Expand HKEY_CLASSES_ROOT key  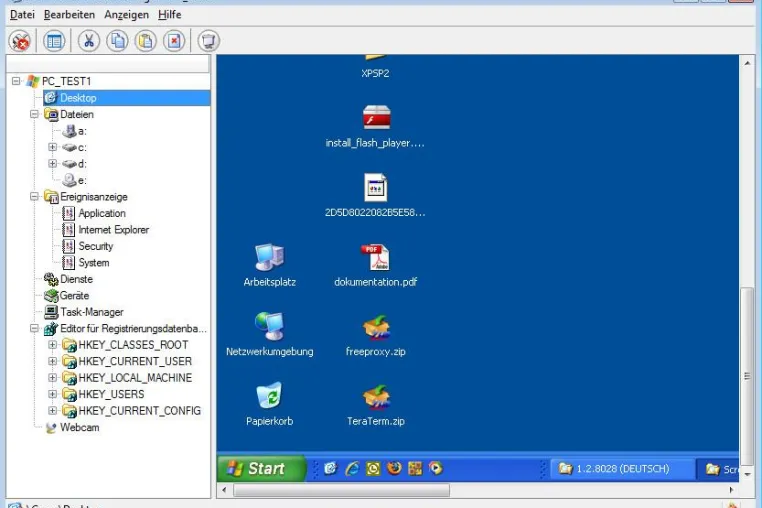click(x=52, y=345)
